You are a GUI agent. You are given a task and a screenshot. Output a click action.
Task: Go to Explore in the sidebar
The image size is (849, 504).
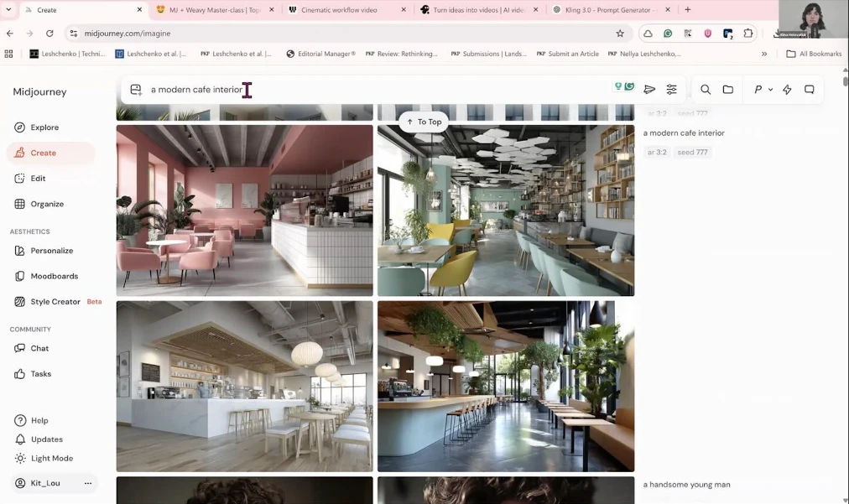click(x=44, y=127)
